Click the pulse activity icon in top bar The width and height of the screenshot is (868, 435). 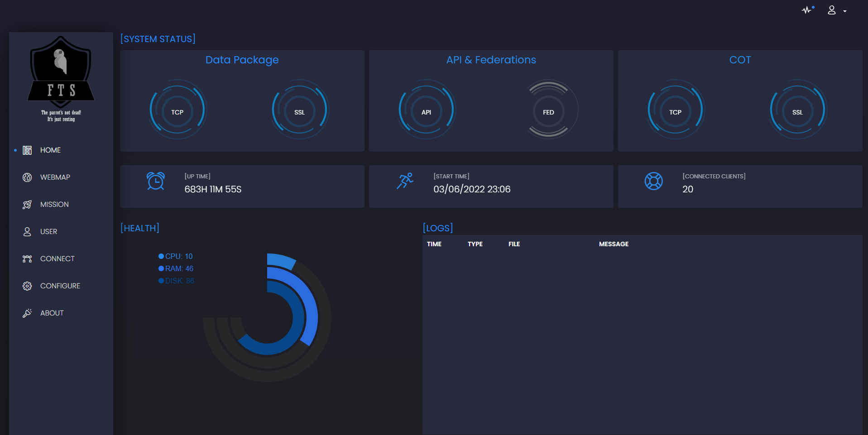tap(807, 10)
